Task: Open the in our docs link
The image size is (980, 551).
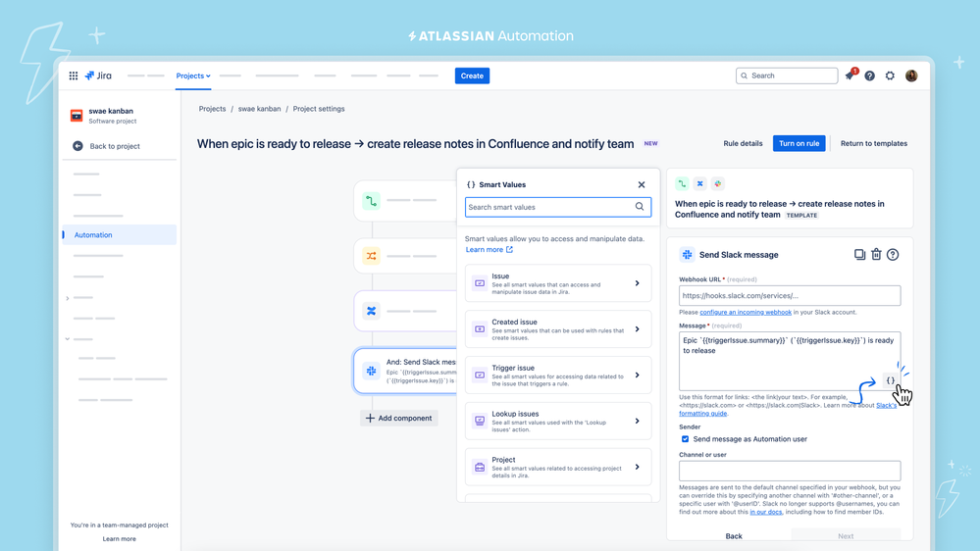Action: (x=765, y=512)
